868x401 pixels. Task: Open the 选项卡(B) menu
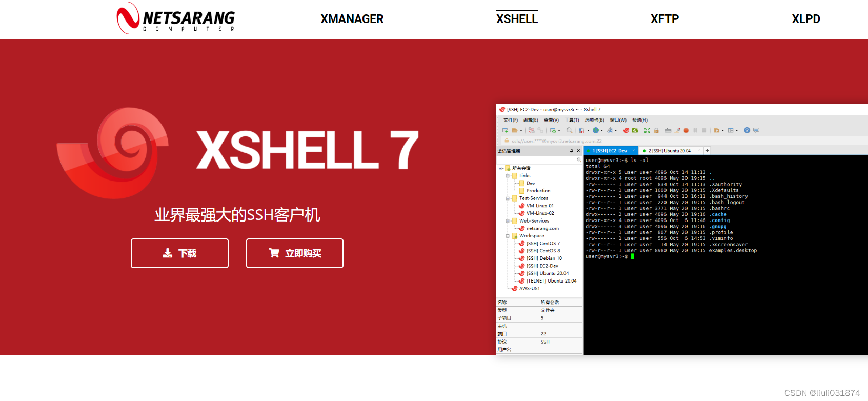[594, 120]
